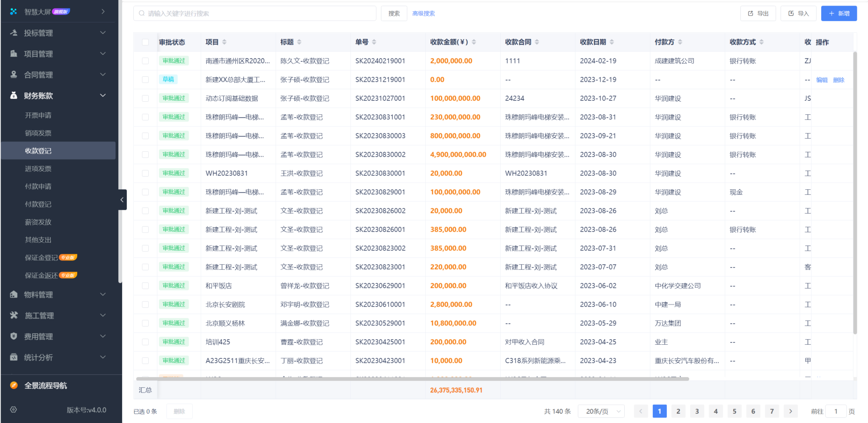868x423 pixels.
Task: Select the 投标管理 bid management icon
Action: click(x=14, y=32)
